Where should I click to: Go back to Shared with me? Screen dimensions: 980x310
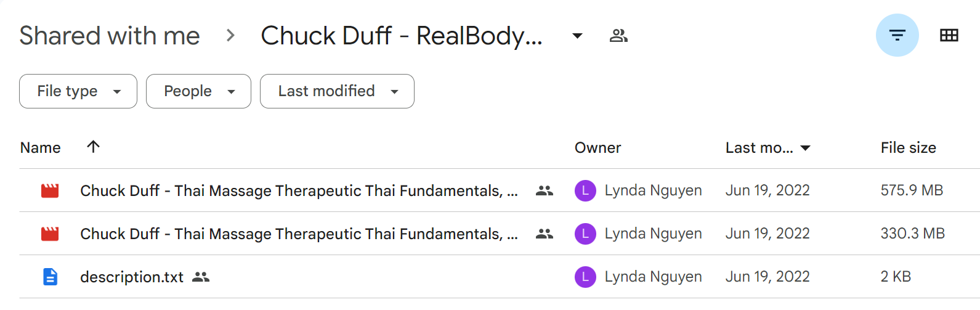point(110,36)
